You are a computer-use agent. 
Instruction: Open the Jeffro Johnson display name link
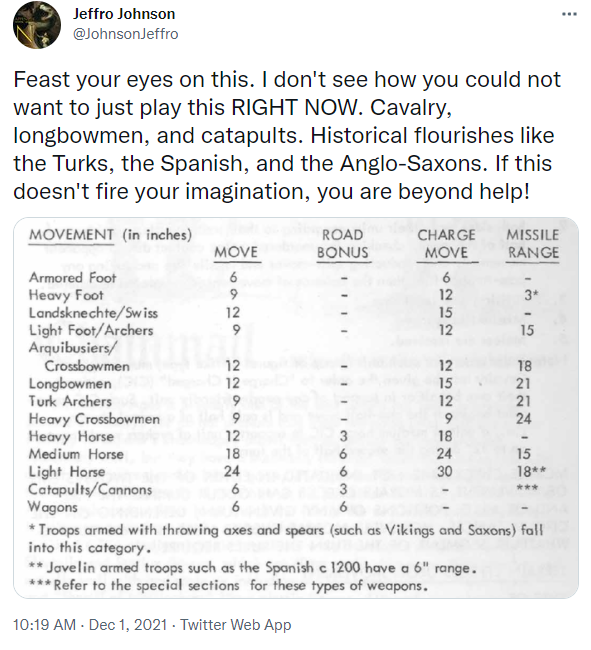[x=124, y=14]
